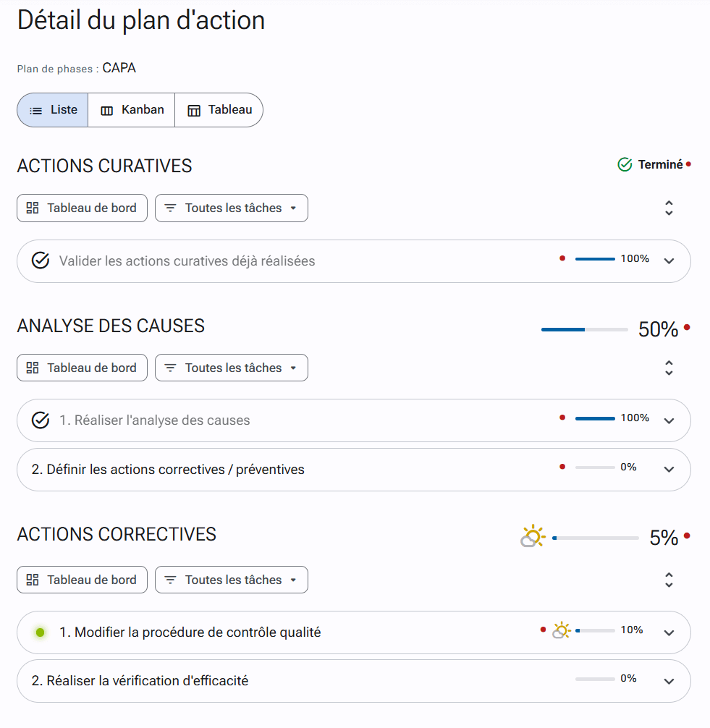Click the green status dot on Modifier task
Screen dimensions: 710x728
click(x=41, y=632)
